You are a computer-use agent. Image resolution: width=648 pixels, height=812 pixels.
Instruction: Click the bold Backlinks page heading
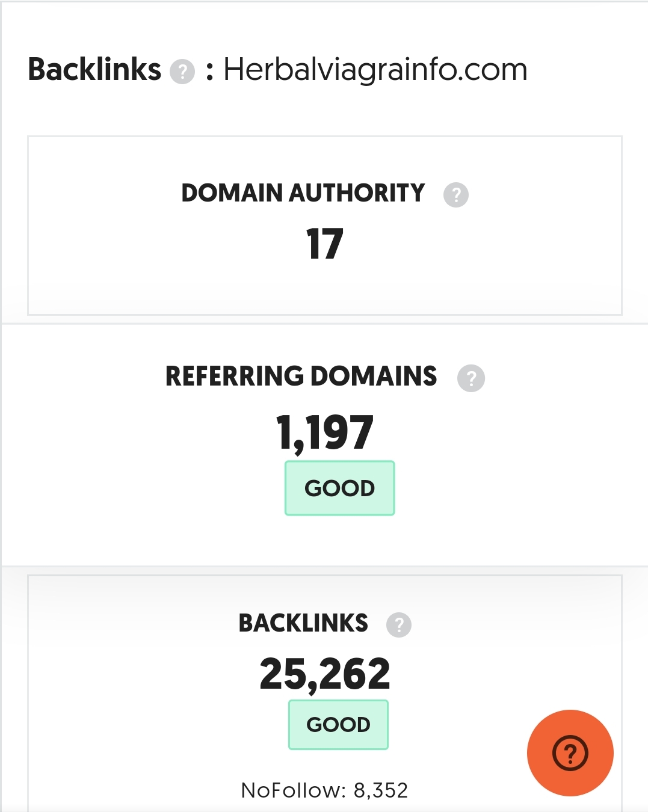pyautogui.click(x=94, y=69)
